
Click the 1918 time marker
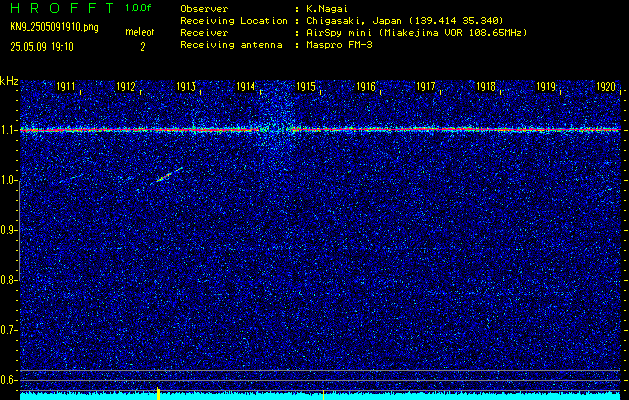coord(486,87)
